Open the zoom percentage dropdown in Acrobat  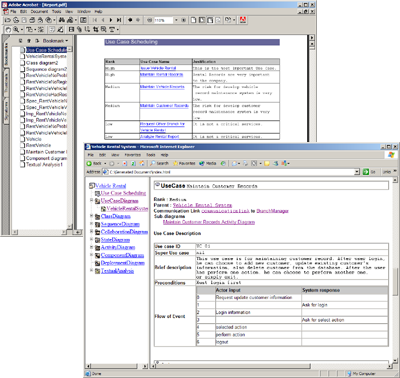point(176,20)
